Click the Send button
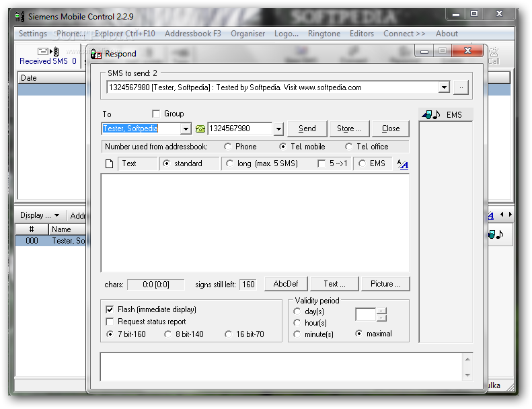 [307, 128]
